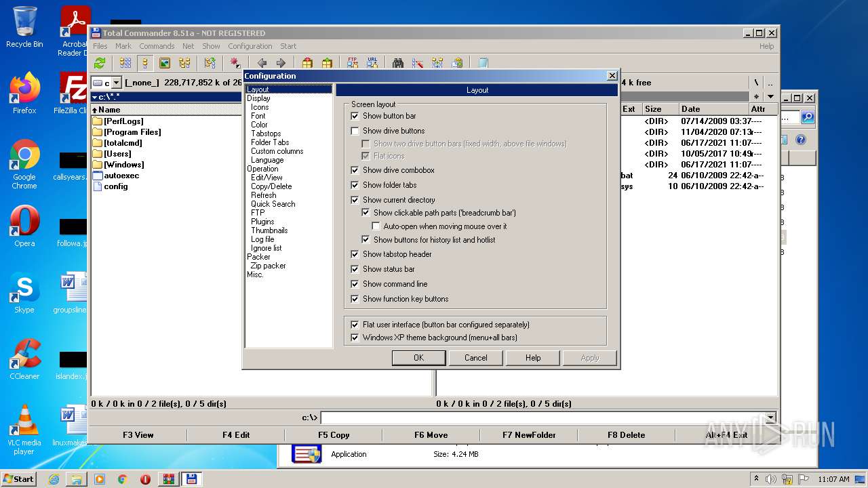This screenshot has height=488, width=868.
Task: Open Skype desktop shortcut
Action: tap(24, 293)
